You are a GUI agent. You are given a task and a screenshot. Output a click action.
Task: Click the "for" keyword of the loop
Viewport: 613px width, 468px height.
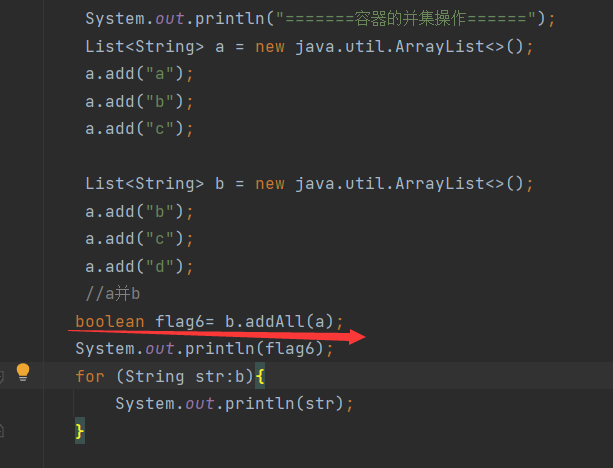coord(90,377)
